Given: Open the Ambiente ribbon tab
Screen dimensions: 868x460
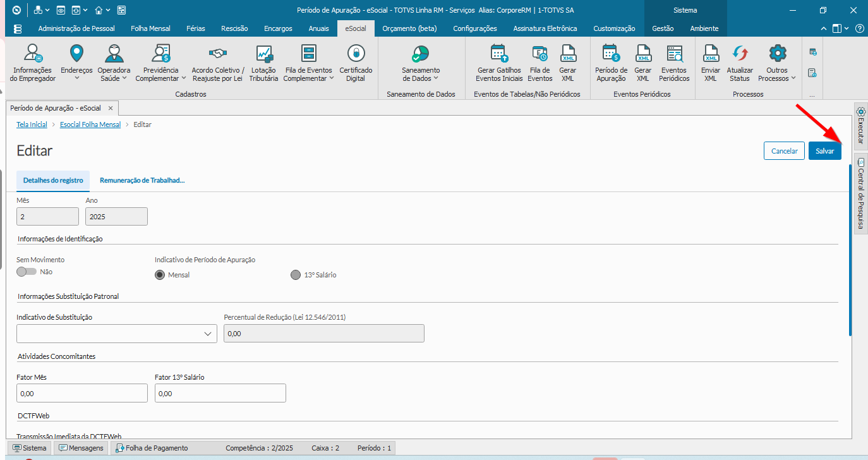Looking at the screenshot, I should point(704,28).
